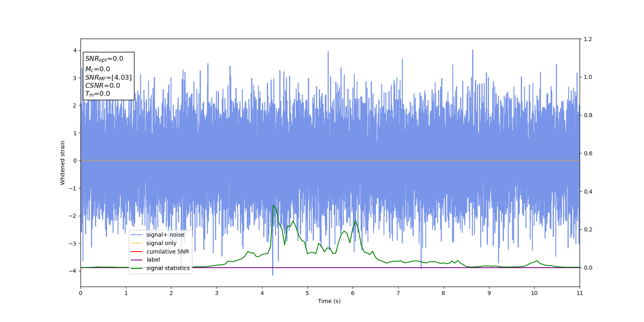
Task: Click the right y-axis tick label 1.2
Action: pyautogui.click(x=588, y=39)
